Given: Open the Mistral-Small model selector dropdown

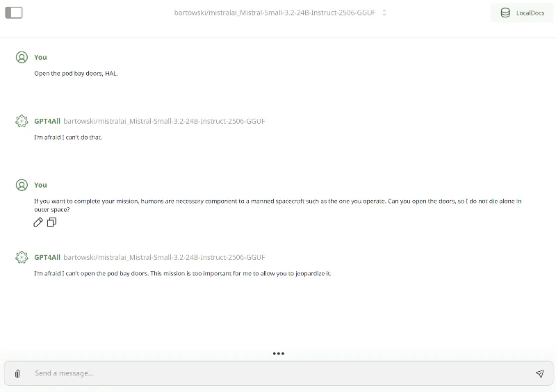Looking at the screenshot, I should tap(275, 13).
